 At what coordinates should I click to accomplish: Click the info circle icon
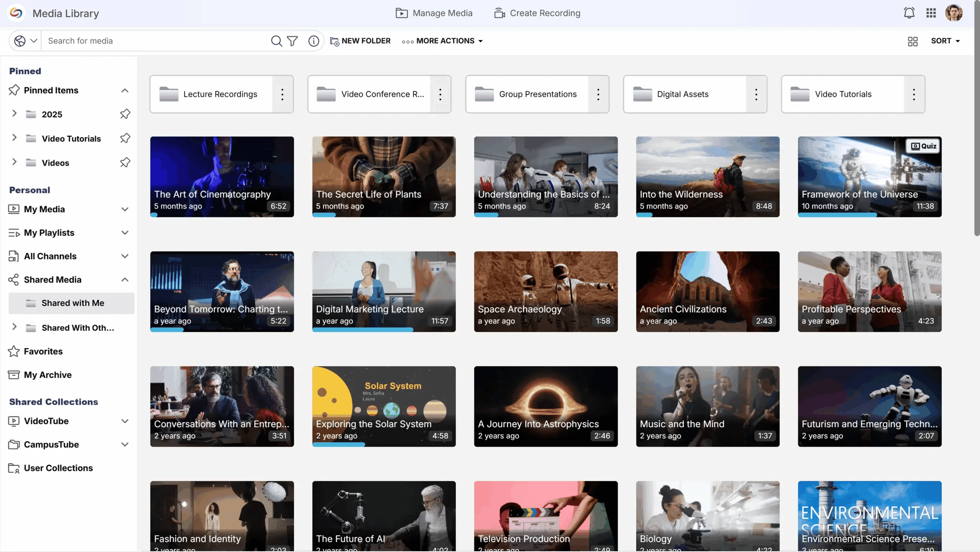(x=314, y=41)
